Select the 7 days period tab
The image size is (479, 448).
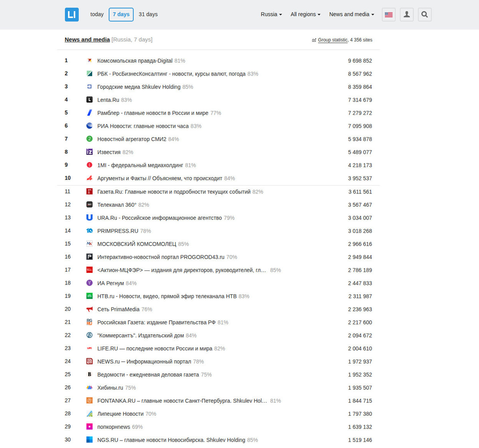[x=121, y=14]
